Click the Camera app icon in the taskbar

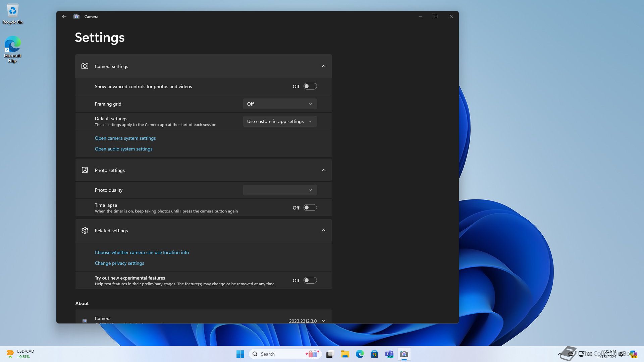404,354
